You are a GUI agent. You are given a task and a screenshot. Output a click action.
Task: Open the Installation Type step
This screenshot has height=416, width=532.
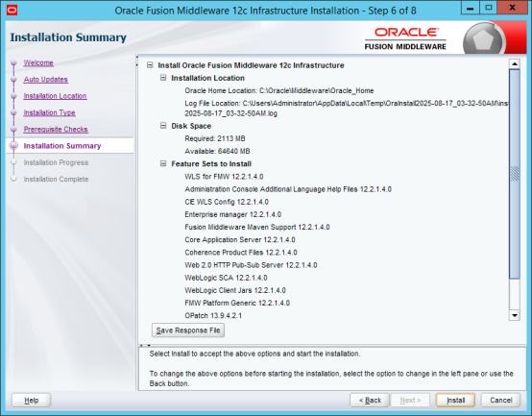pos(50,112)
